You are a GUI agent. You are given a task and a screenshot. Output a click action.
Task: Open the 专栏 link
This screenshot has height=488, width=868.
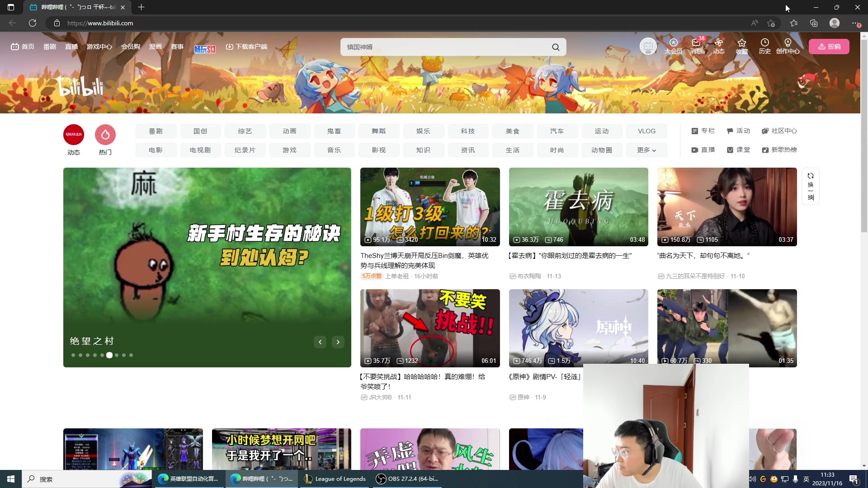[x=703, y=131]
